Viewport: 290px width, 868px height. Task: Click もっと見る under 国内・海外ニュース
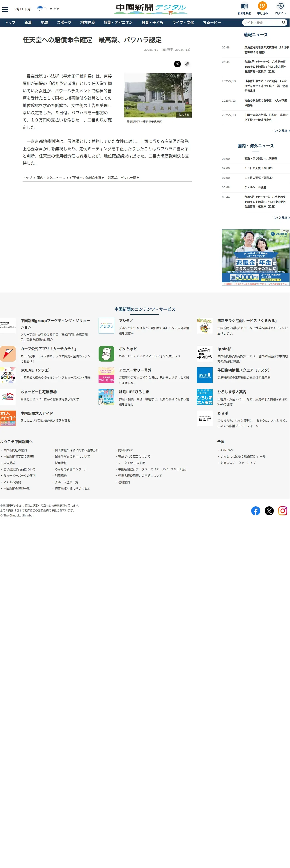281,218
